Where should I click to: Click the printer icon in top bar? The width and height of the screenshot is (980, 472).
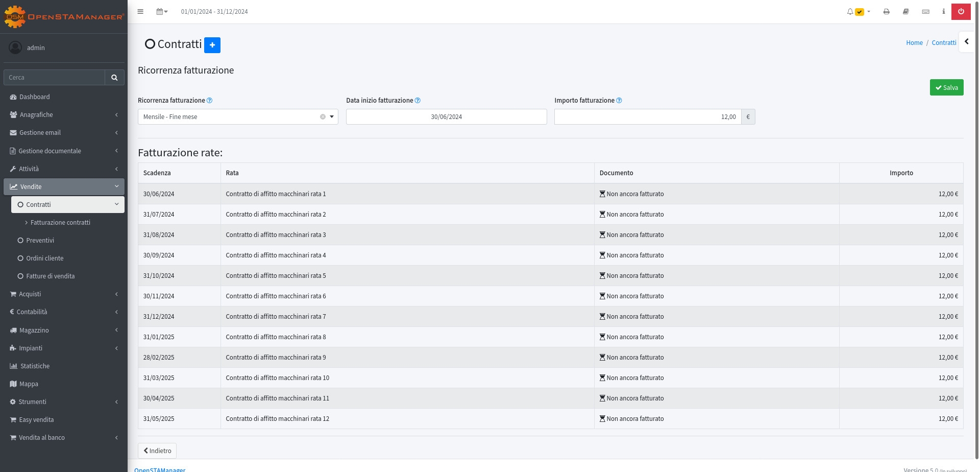tap(887, 12)
